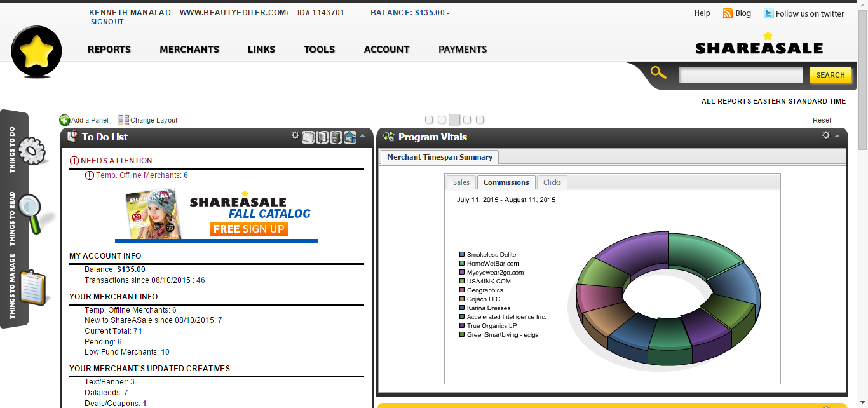The height and width of the screenshot is (408, 868).
Task: Click the Change Layout grid icon
Action: click(x=124, y=120)
